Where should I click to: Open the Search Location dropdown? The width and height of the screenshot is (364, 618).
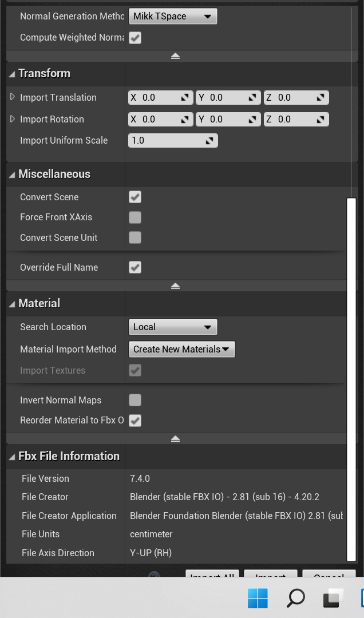point(172,327)
